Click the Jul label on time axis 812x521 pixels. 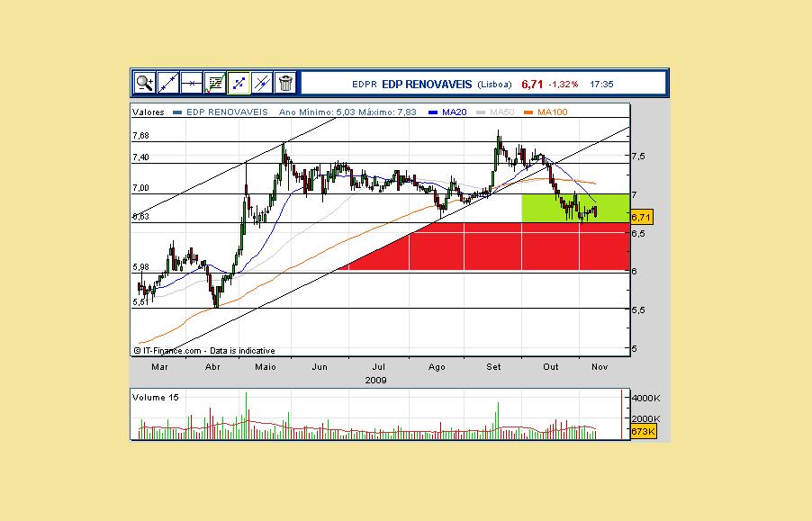[x=379, y=367]
